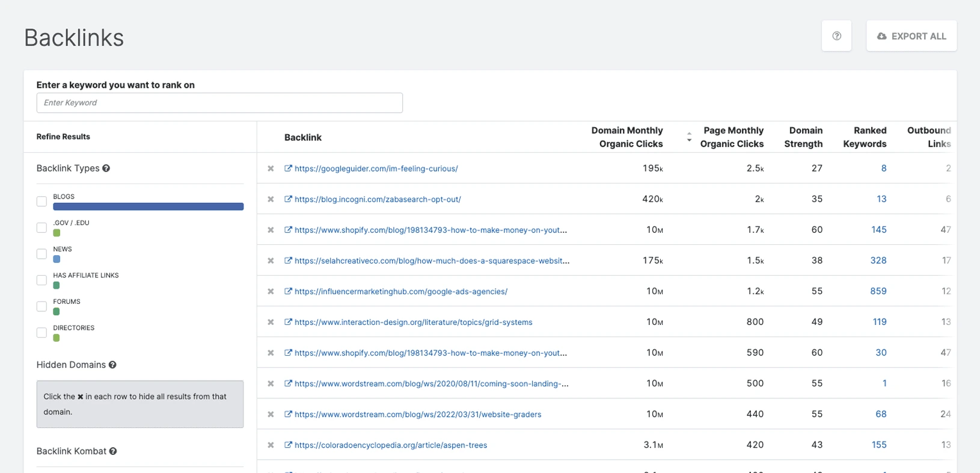
Task: Click external link icon for googleguider row
Action: pos(288,168)
